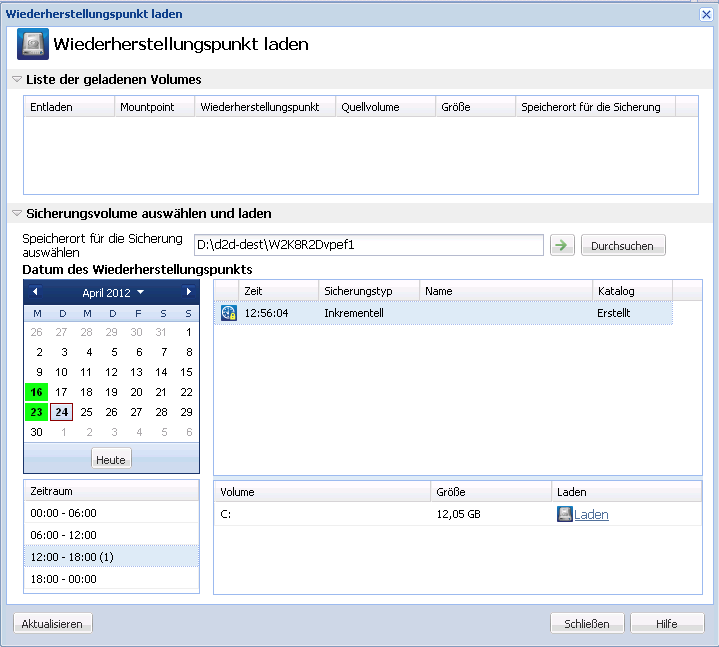The image size is (719, 647).
Task: Click the Zeit column header
Action: pos(279,291)
